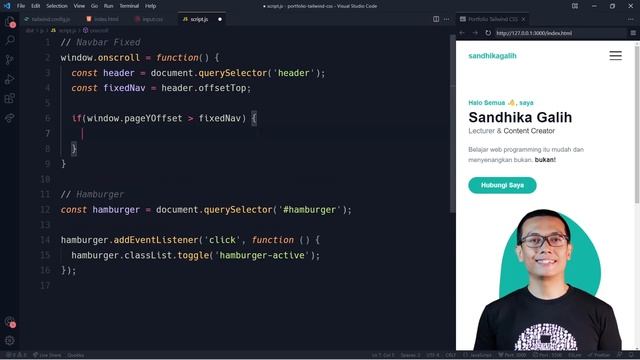Open the Live Share activity bar icon
This screenshot has width=640, height=360.
pos(9,118)
